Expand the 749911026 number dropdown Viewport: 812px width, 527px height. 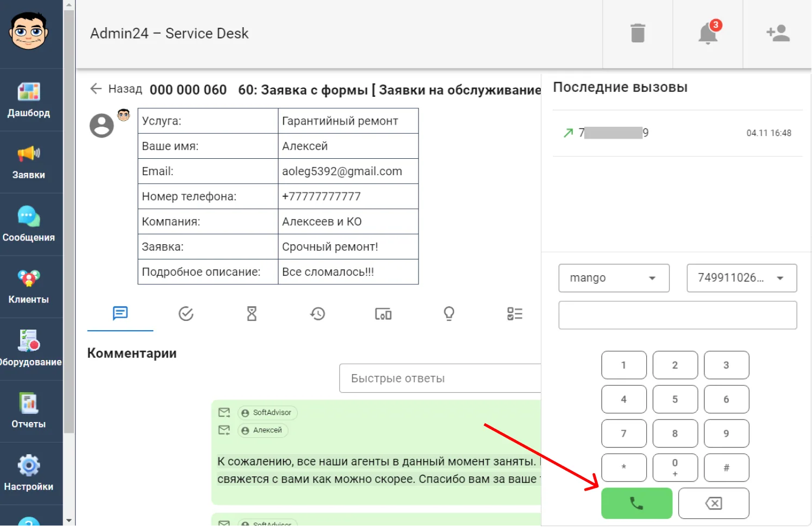[741, 278]
